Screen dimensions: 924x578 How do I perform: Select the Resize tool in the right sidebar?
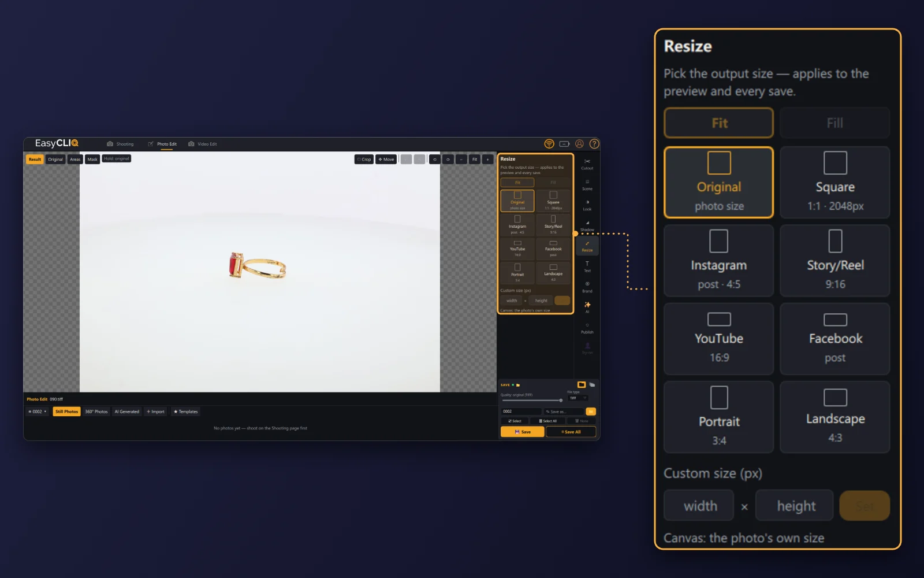click(587, 247)
